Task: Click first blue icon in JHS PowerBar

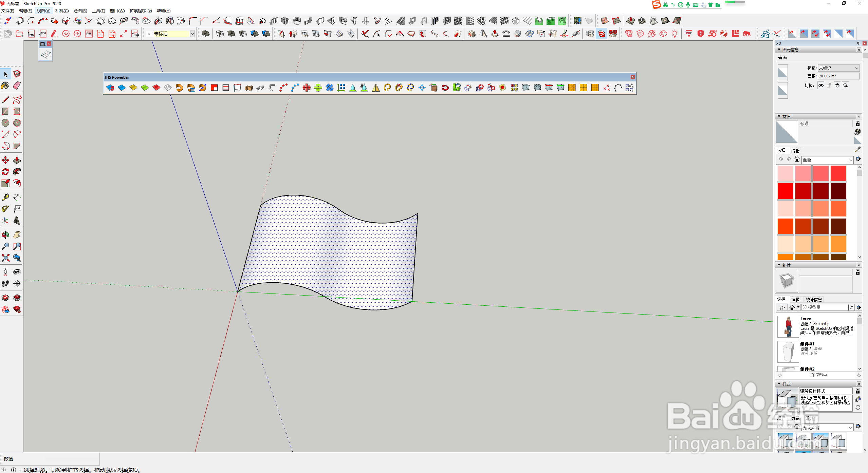Action: (110, 88)
